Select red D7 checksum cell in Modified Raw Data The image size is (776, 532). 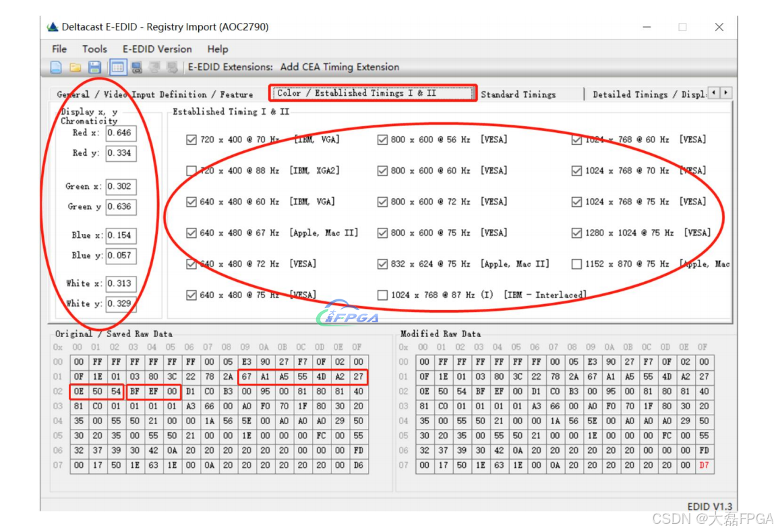[705, 466]
